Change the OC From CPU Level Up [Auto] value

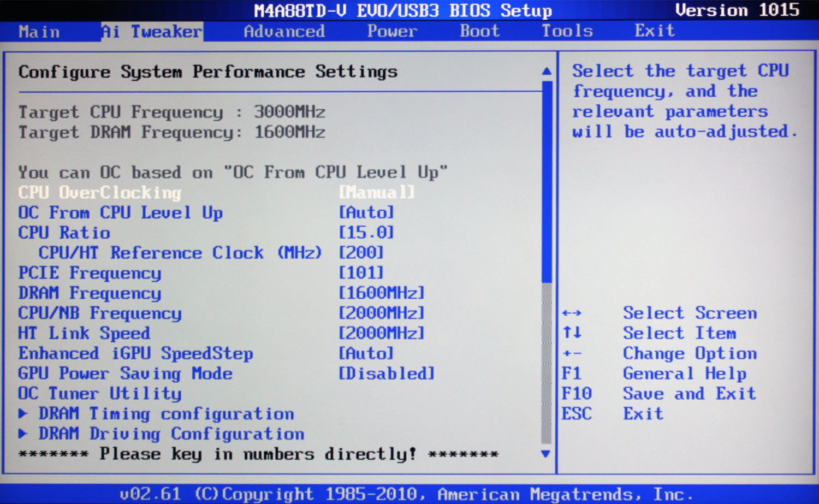pyautogui.click(x=366, y=212)
